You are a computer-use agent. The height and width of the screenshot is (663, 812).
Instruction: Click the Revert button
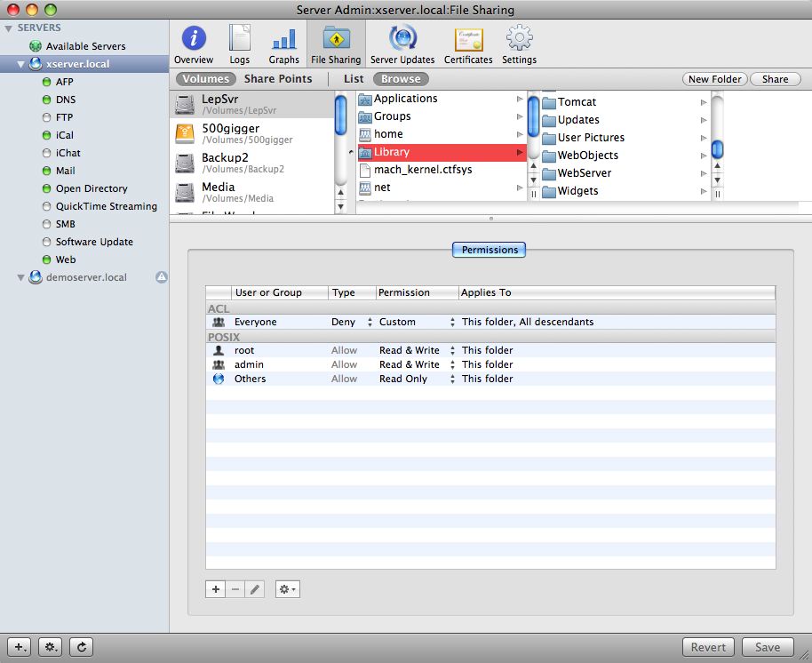point(708,648)
